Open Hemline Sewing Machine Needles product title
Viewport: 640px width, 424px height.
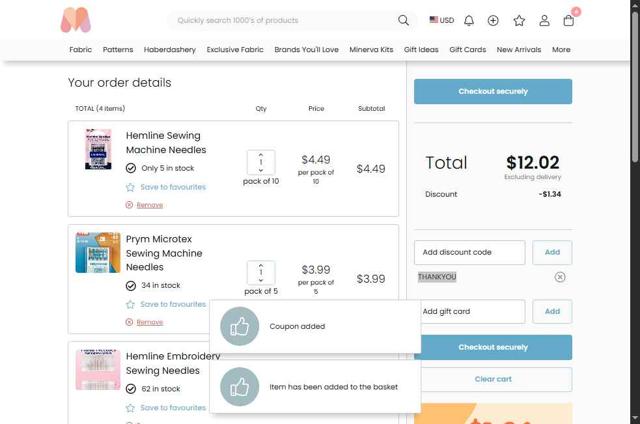pos(166,142)
